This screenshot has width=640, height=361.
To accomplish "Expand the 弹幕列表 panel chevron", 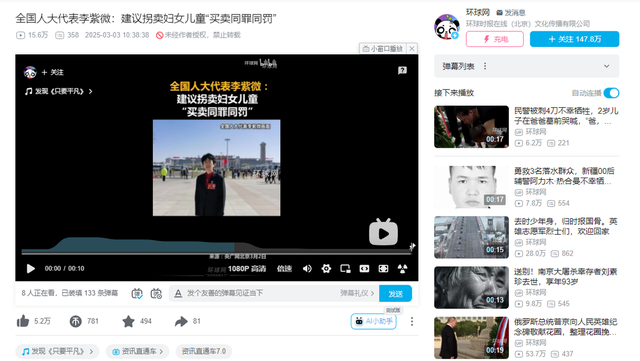I will click(607, 66).
